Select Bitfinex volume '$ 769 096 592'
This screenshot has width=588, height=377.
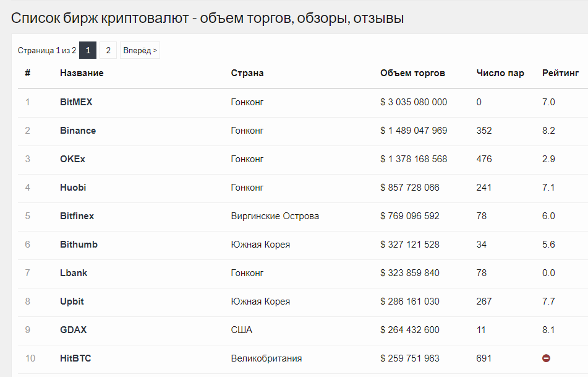[x=410, y=216]
